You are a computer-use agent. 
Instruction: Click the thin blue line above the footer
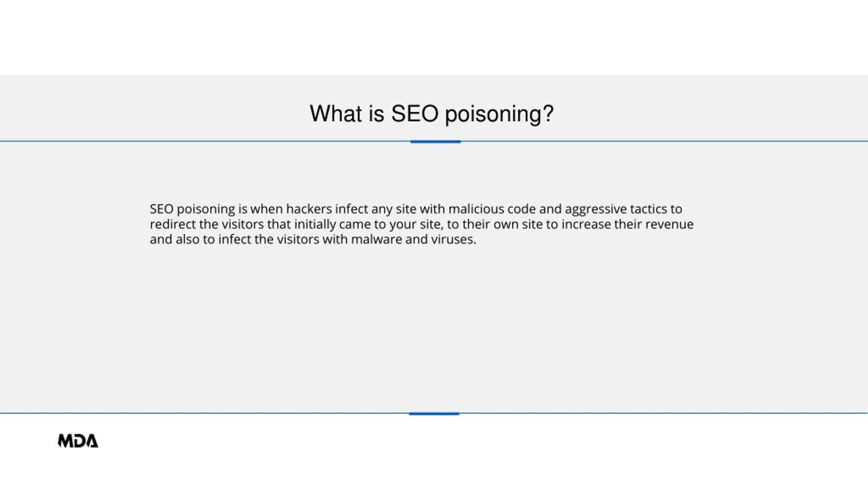tap(203, 413)
